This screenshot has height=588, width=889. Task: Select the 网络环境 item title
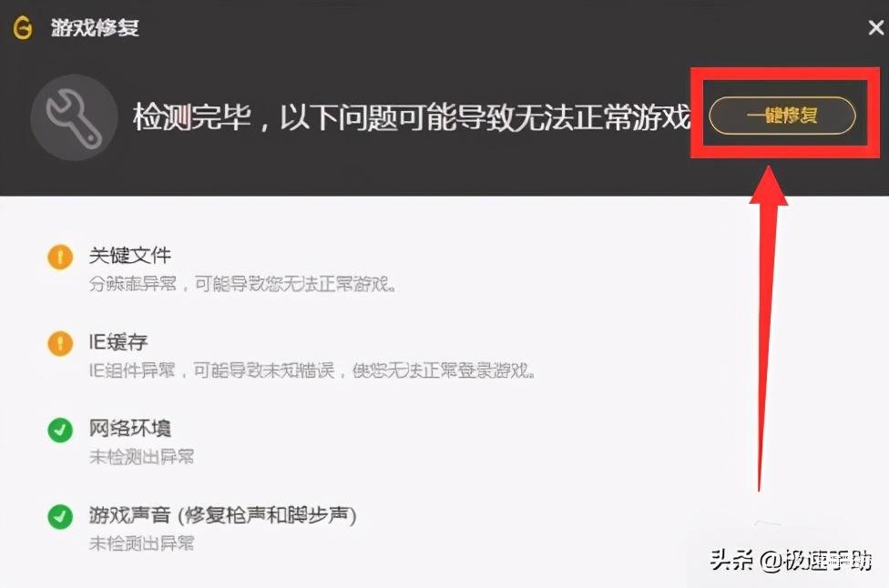130,428
